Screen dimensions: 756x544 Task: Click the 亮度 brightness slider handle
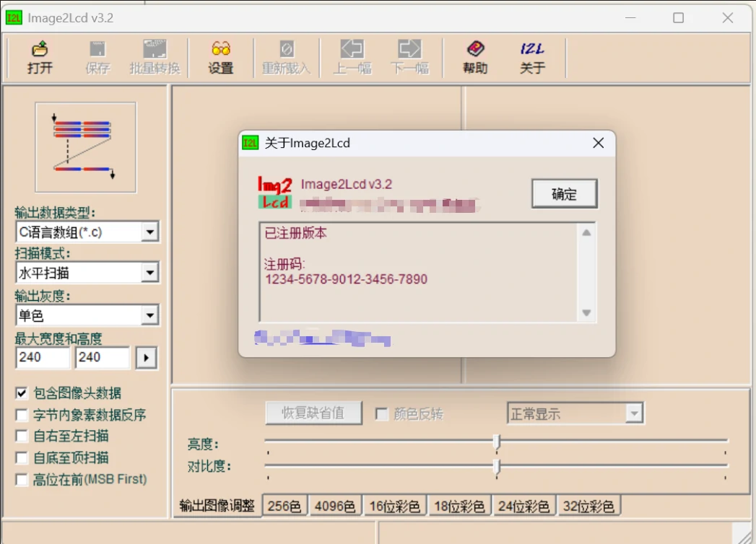(x=496, y=442)
